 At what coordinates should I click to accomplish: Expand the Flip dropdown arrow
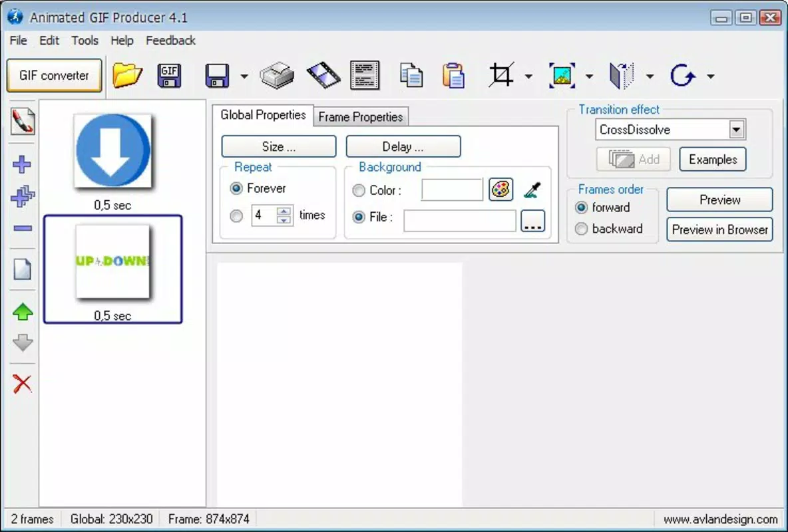pyautogui.click(x=650, y=76)
